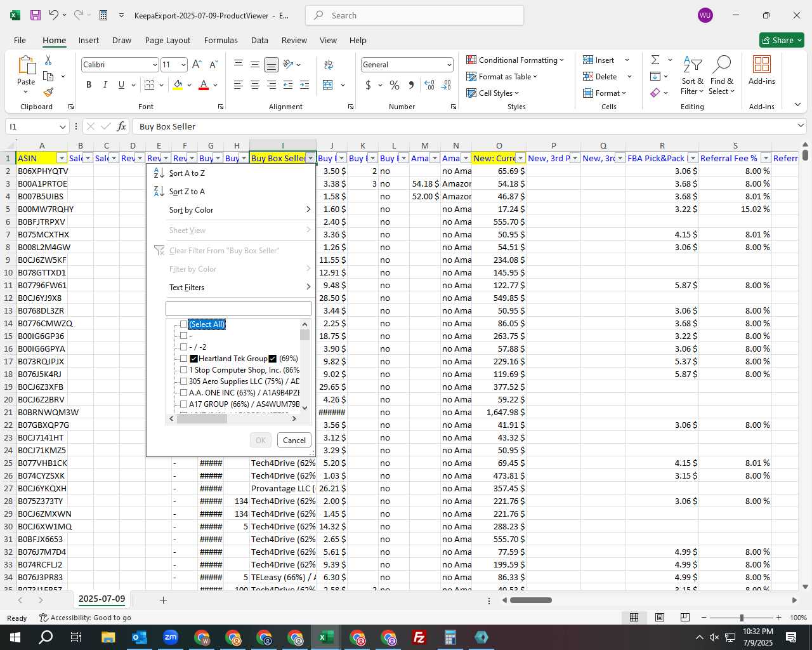
Task: Open New: Current column filter dropdown
Action: [x=520, y=158]
